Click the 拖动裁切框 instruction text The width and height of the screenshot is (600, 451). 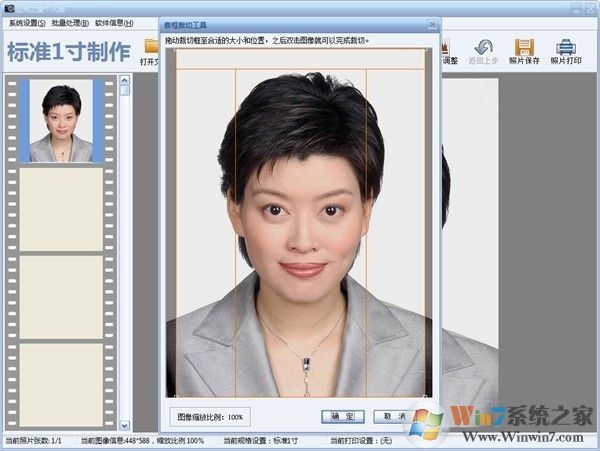(267, 40)
